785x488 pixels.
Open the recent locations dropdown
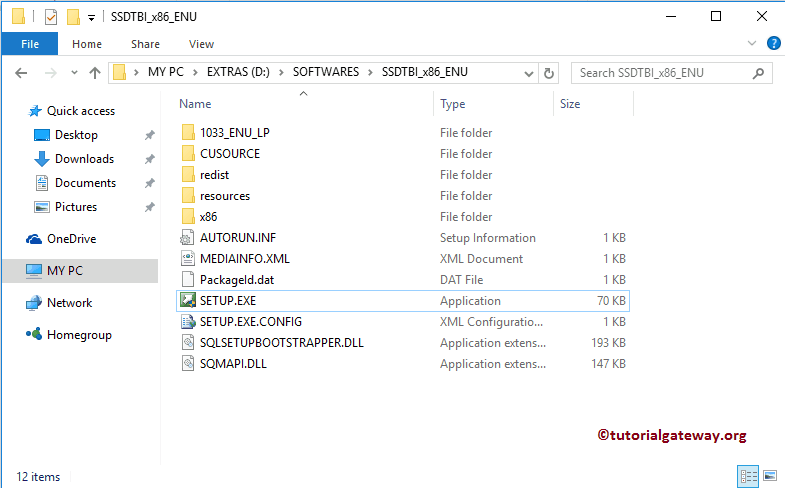(x=74, y=73)
